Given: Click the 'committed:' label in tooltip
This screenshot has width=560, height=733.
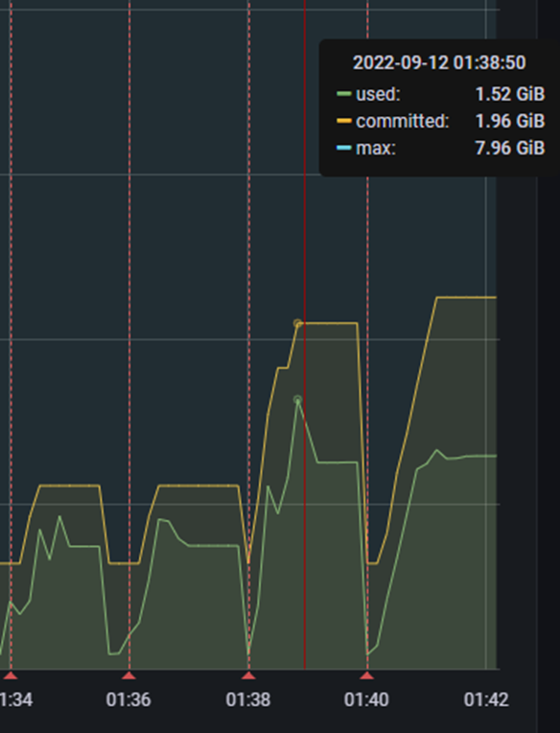Looking at the screenshot, I should click(x=403, y=121).
